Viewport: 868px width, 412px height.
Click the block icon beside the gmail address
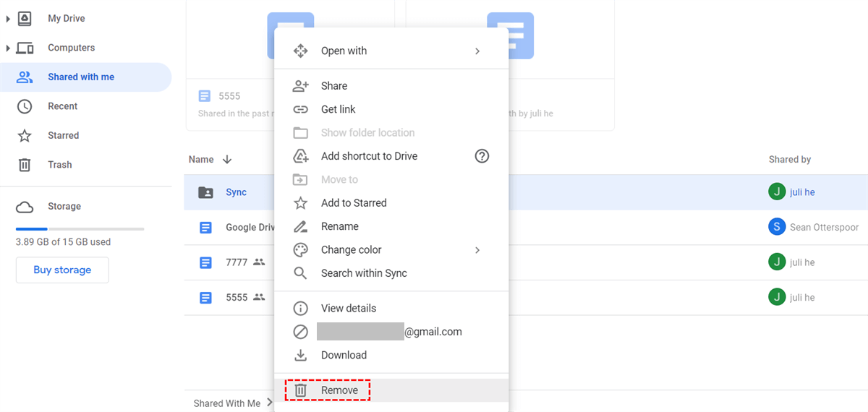pyautogui.click(x=300, y=332)
